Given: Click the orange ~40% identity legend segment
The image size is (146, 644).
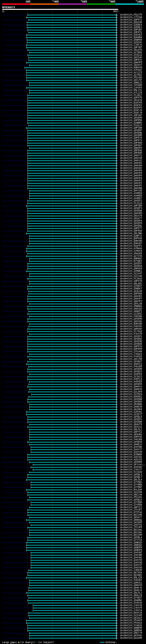Looking at the screenshot, I should click(45, 4).
